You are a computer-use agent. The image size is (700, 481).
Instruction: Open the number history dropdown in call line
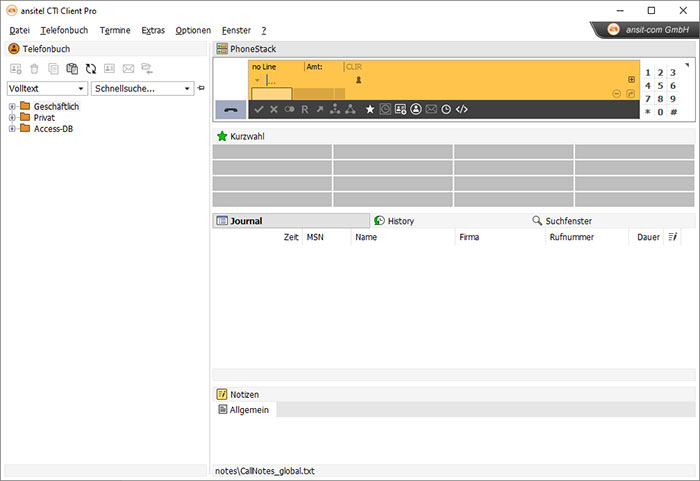pyautogui.click(x=257, y=80)
